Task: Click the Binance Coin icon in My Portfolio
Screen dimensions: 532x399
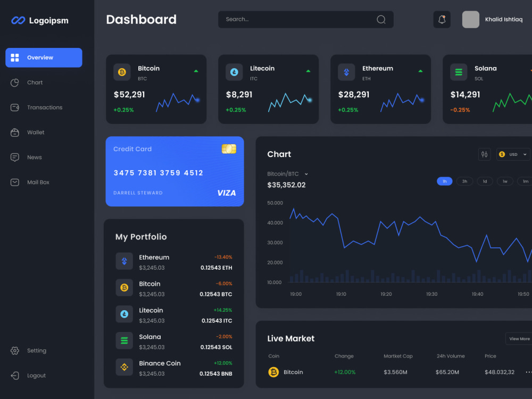Action: coord(124,367)
